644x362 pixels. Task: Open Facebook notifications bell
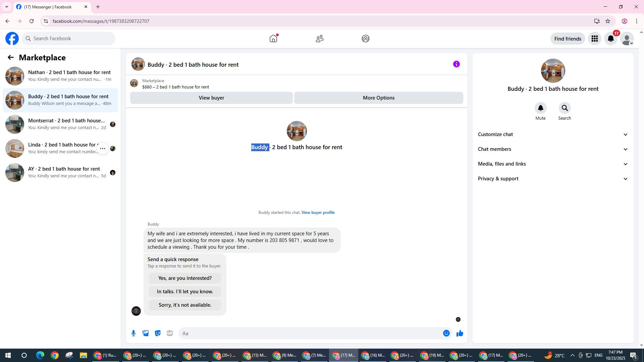coord(611,39)
